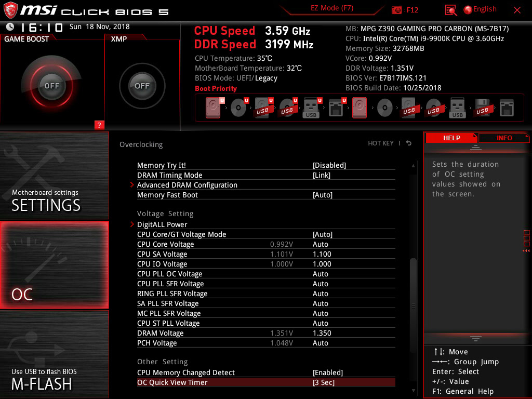Select the UEFI USB key boot device
This screenshot has height=399, width=532.
click(x=312, y=108)
